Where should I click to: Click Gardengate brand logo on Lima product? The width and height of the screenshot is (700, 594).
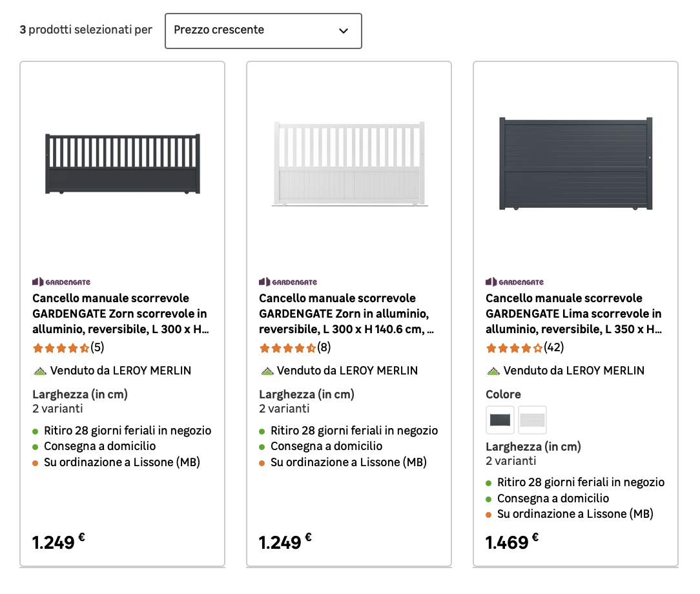point(515,282)
